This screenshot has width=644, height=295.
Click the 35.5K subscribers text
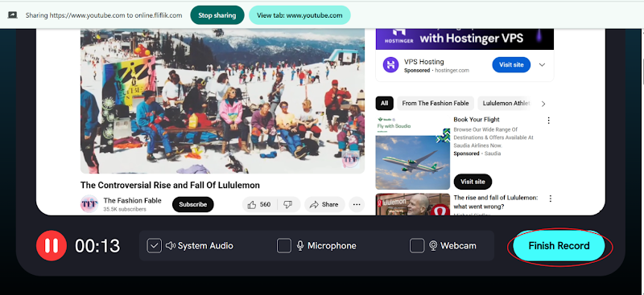125,209
